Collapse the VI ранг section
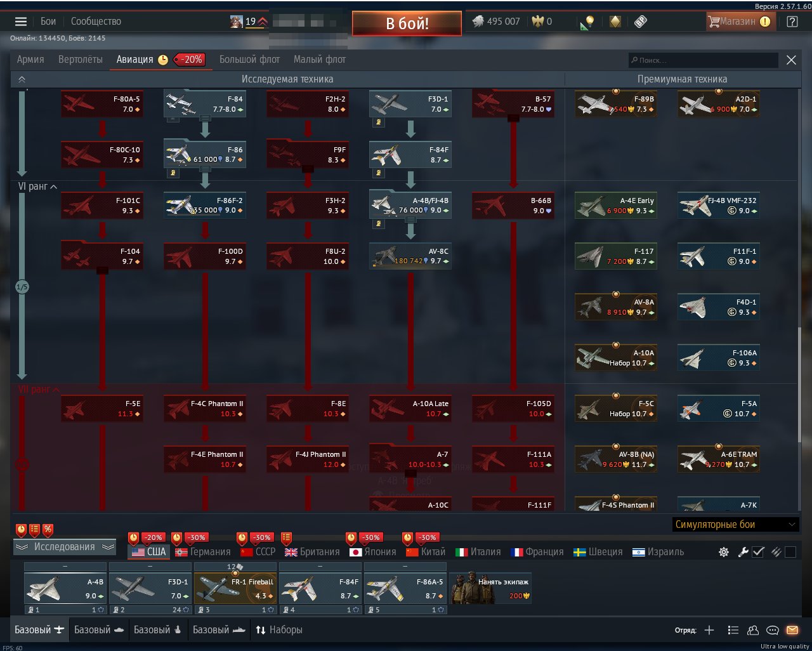The image size is (812, 651). [37, 187]
